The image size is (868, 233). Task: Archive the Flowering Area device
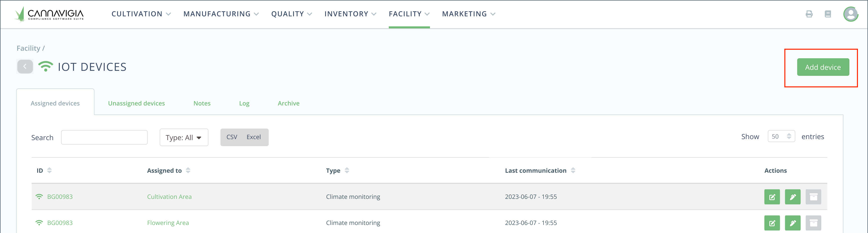[x=813, y=223]
